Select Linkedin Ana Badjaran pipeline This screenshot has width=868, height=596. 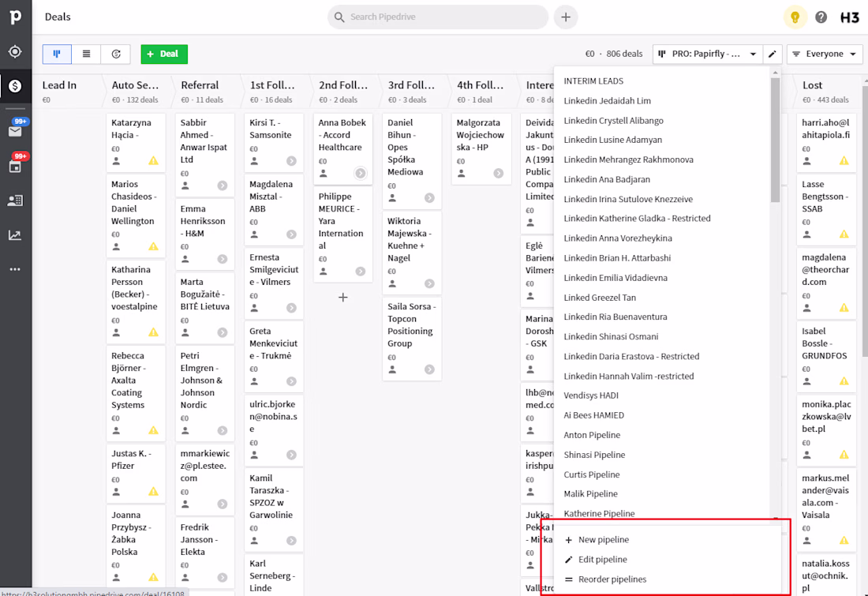pyautogui.click(x=607, y=179)
